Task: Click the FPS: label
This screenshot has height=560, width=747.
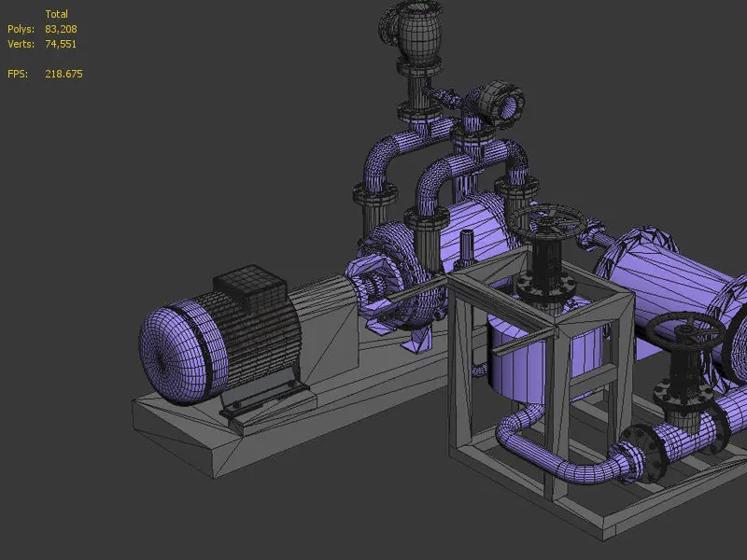Action: [18, 74]
